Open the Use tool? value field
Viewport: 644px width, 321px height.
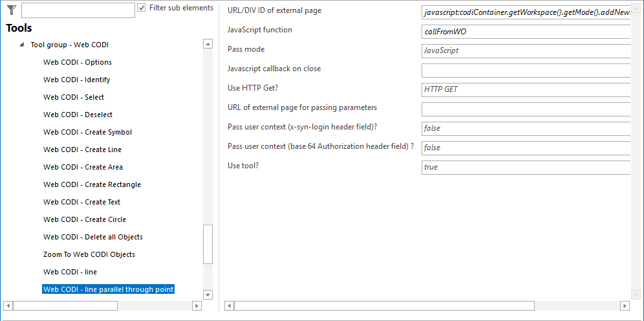coord(526,167)
